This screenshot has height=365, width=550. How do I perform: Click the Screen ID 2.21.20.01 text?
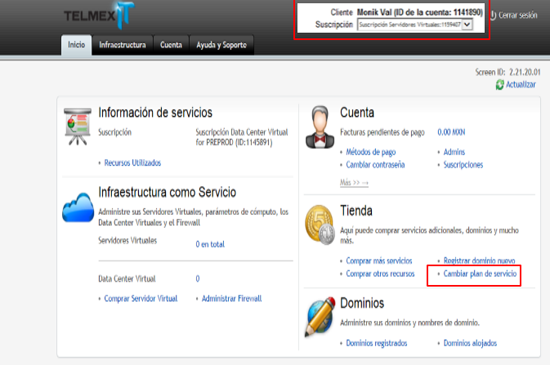508,72
